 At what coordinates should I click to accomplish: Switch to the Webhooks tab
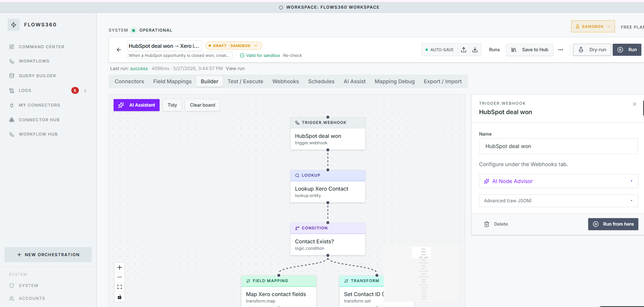point(286,81)
